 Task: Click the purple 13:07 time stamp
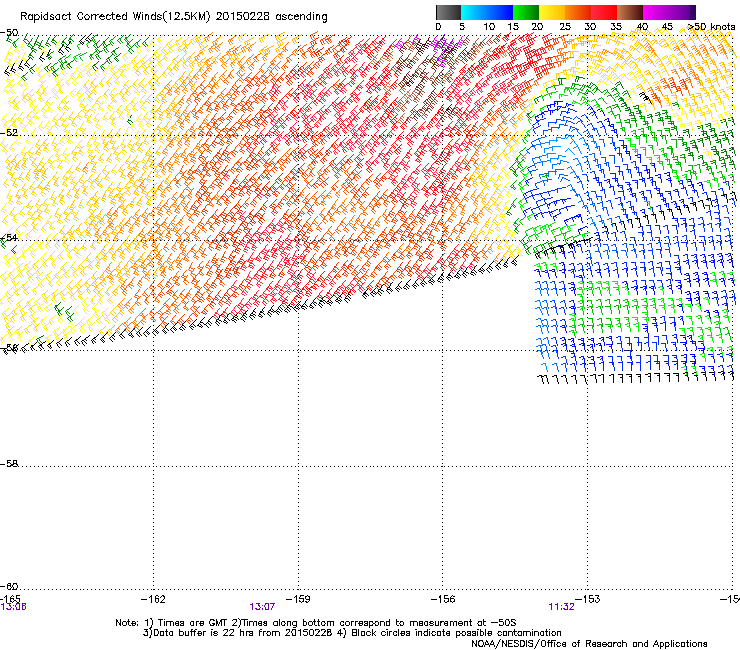point(262,607)
